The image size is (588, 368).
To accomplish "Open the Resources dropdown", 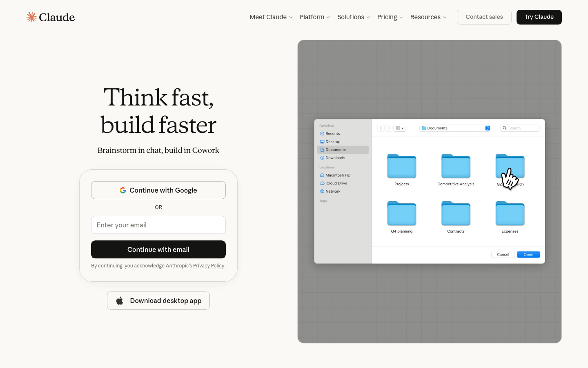I will pos(428,17).
